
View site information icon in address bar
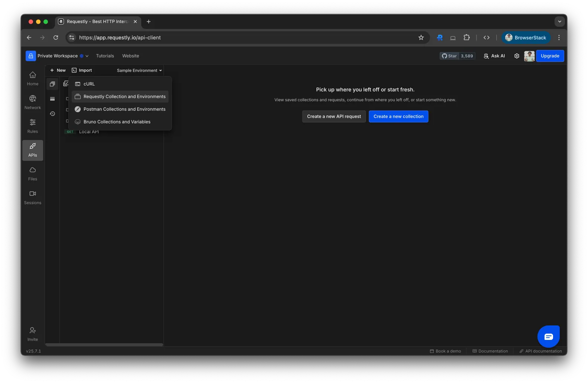click(x=72, y=38)
